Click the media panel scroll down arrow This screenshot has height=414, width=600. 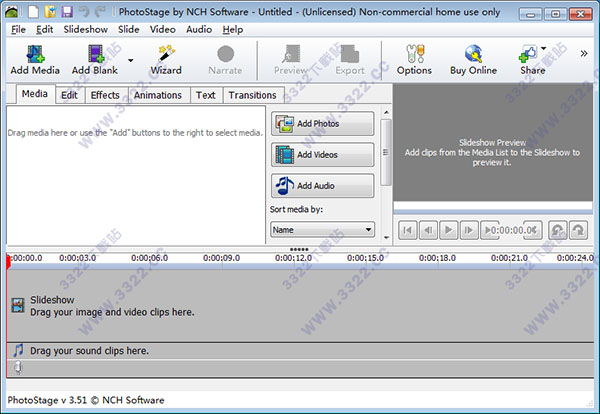click(x=386, y=238)
